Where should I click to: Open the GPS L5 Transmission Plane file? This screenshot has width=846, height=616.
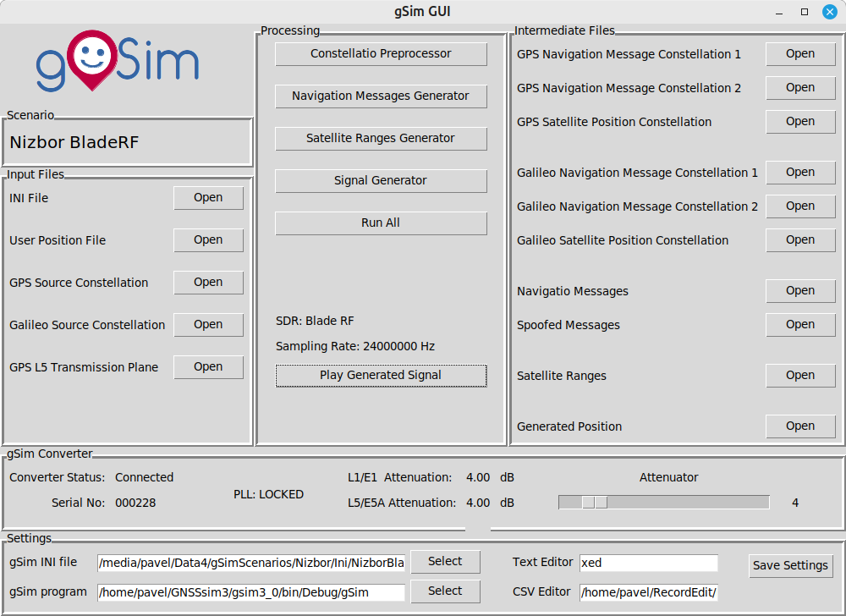tap(208, 367)
